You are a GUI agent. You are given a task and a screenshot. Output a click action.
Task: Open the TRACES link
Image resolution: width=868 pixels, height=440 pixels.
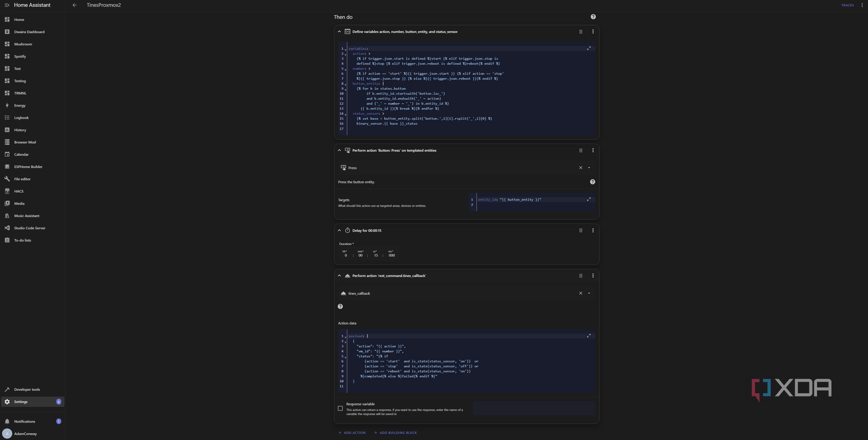coord(847,5)
